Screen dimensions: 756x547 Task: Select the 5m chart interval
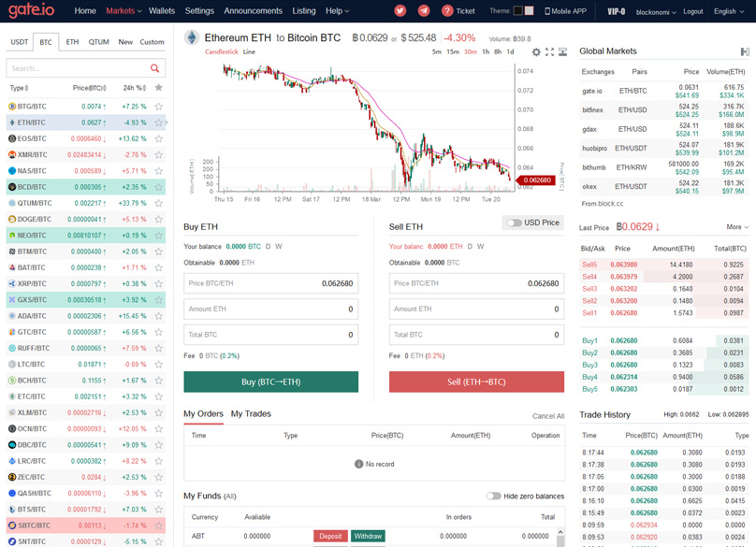[x=436, y=51]
